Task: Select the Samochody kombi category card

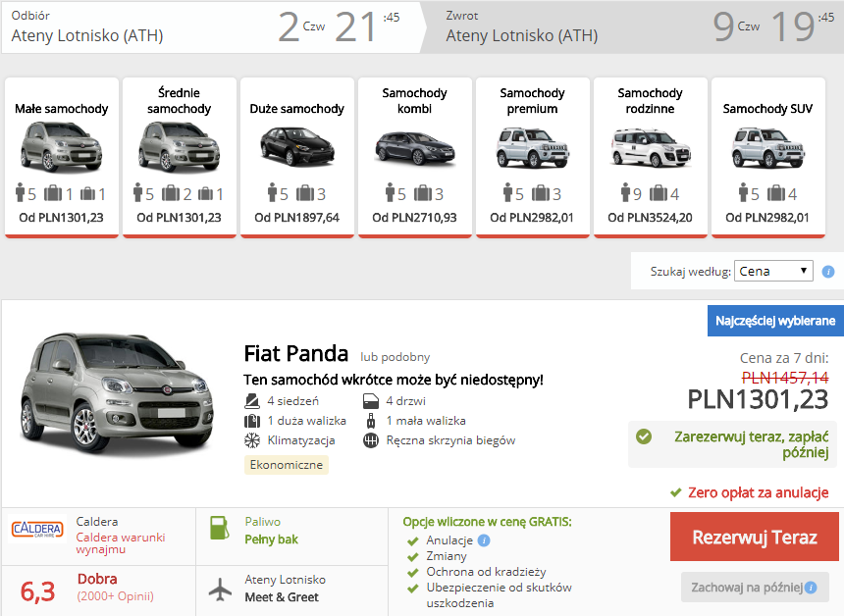Action: (x=415, y=157)
